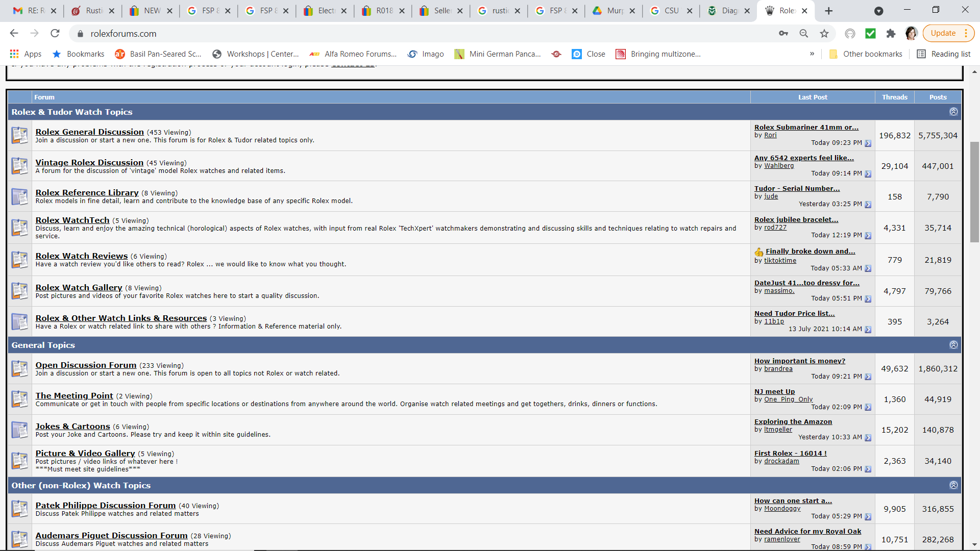
Task: Open the Chrome profile avatar
Action: (x=911, y=33)
